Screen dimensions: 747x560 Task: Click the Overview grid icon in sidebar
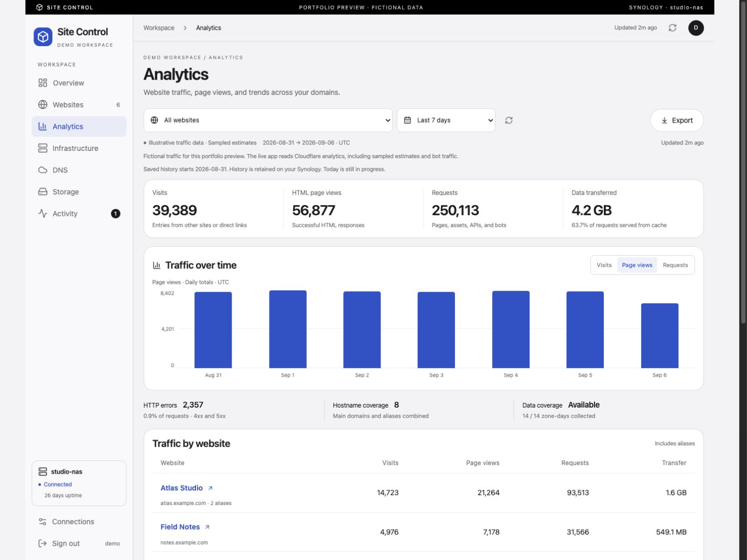click(x=43, y=83)
